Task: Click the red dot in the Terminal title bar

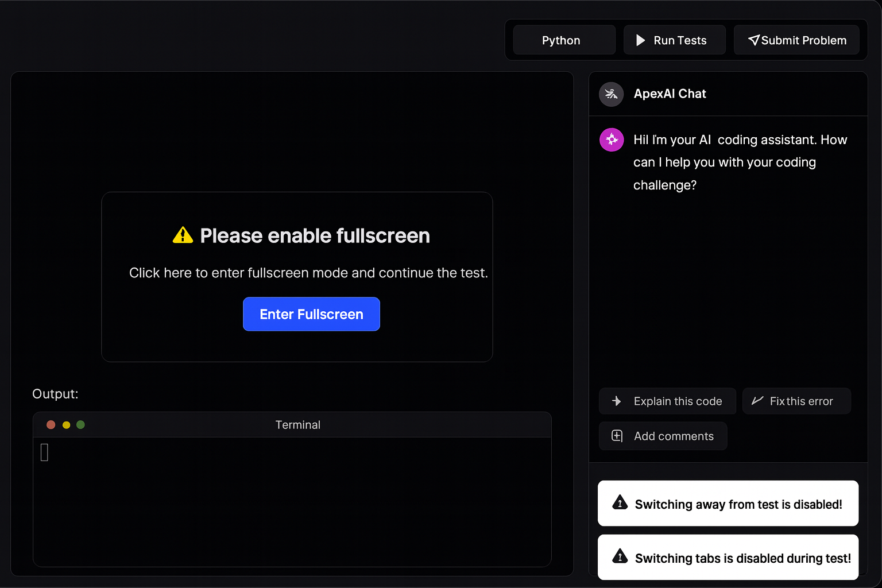Action: click(51, 425)
